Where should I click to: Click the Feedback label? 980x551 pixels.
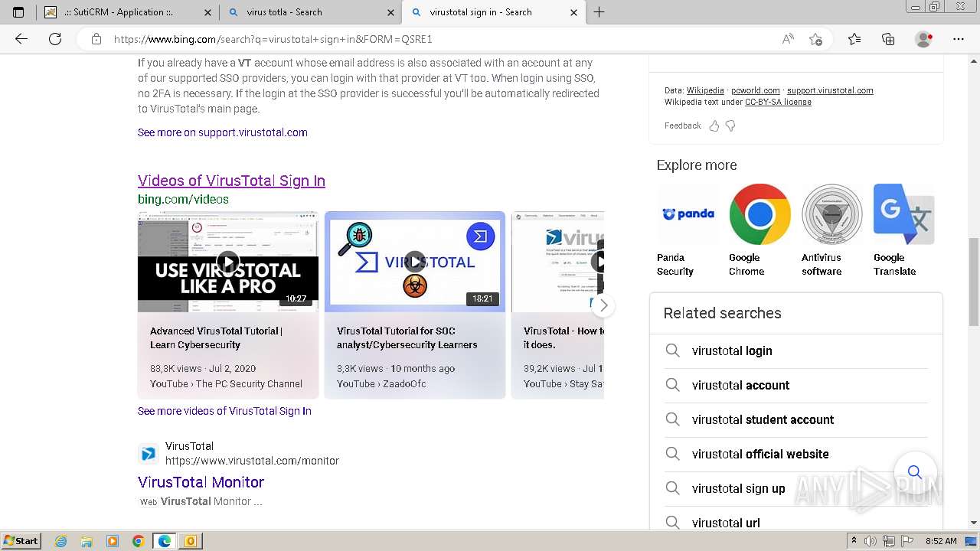point(683,126)
